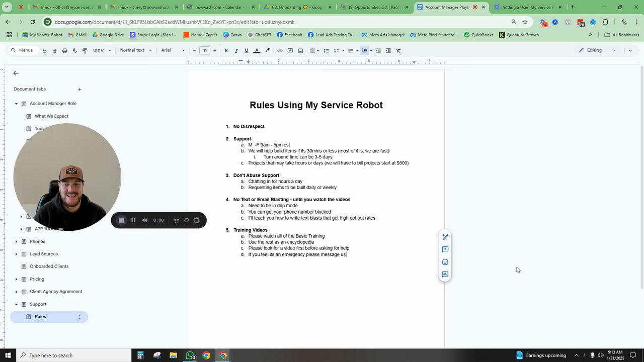Open the Client Agency Agreement tab
This screenshot has height=362, width=644.
coord(55,292)
